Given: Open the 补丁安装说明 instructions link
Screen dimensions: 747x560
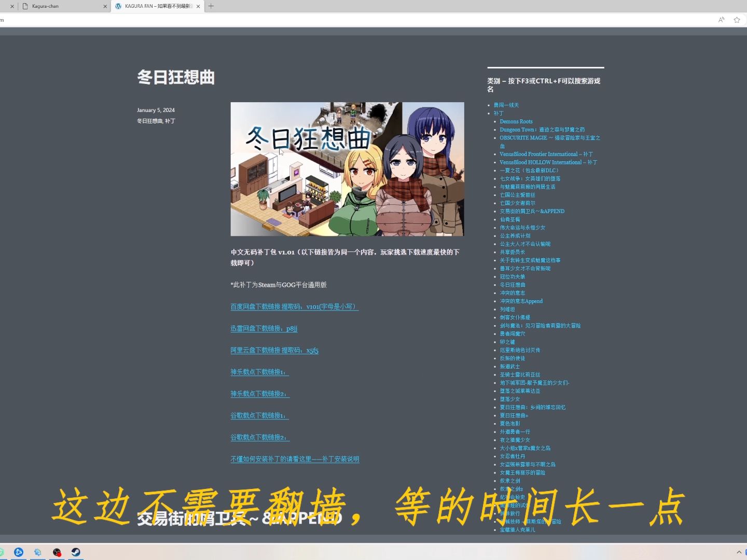Looking at the screenshot, I should tap(295, 459).
